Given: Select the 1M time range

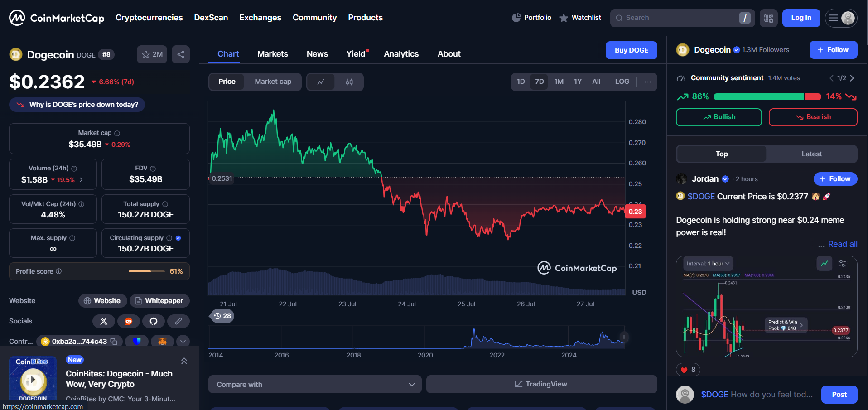Looking at the screenshot, I should pos(559,82).
